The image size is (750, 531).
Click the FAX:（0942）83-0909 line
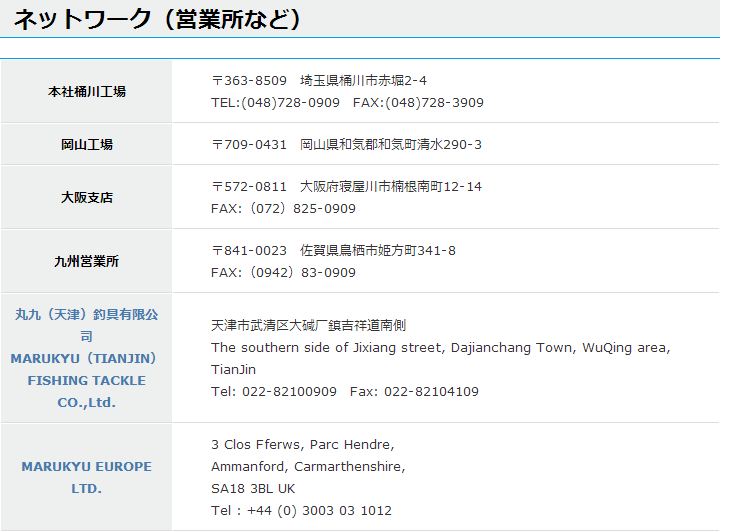pos(283,272)
